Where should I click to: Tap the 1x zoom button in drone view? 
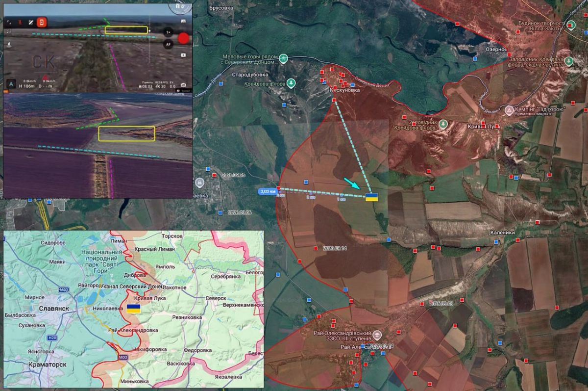pos(168,31)
